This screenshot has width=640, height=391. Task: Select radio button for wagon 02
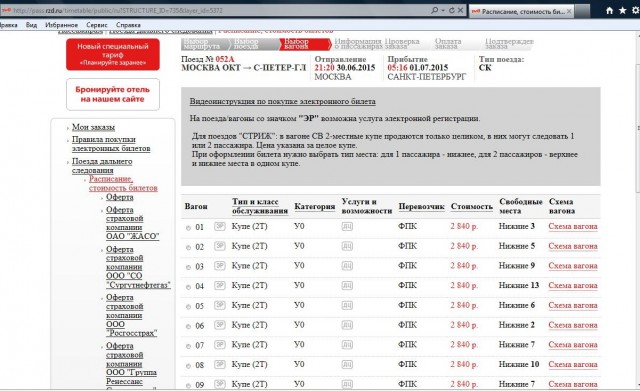coord(188,248)
